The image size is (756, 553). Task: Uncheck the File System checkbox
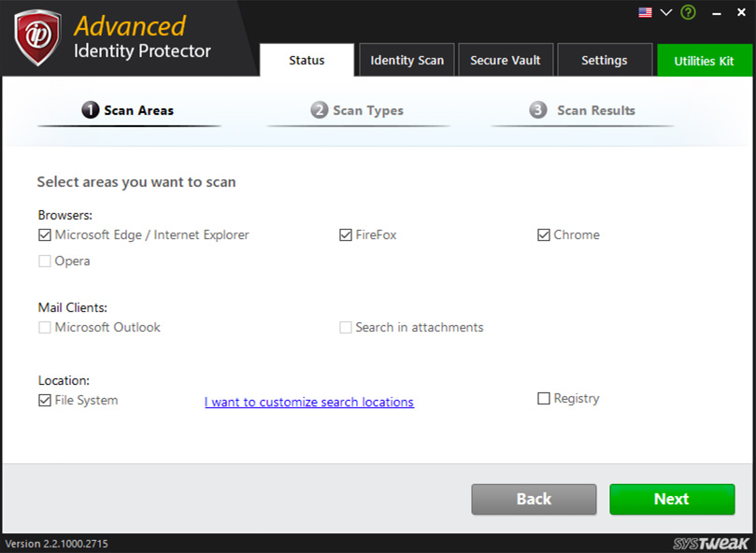coord(44,400)
